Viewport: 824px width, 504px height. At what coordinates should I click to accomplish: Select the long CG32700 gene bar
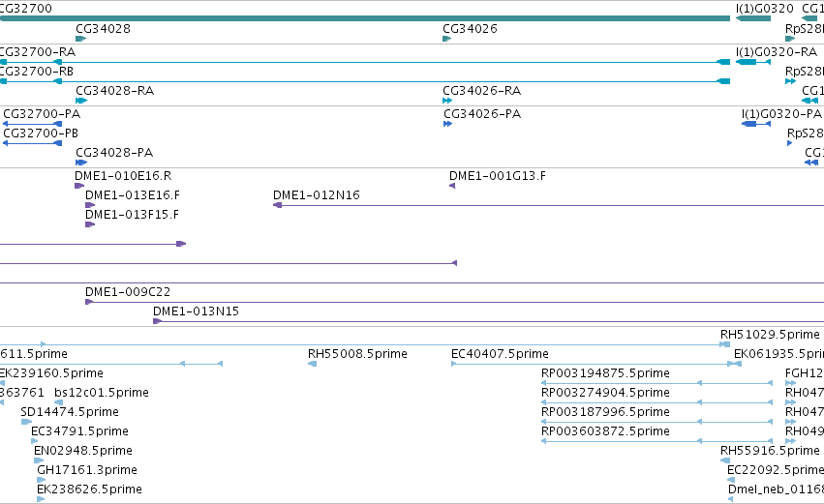tap(365, 19)
